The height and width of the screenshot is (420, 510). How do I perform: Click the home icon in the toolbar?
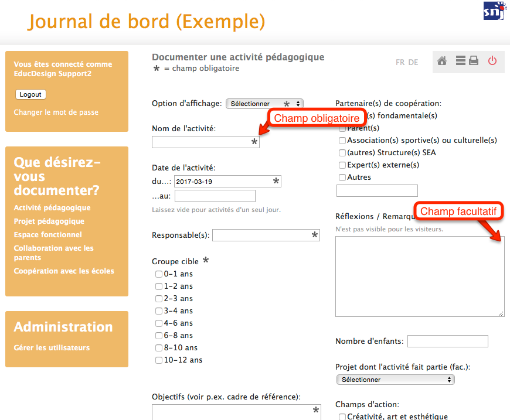tap(442, 61)
